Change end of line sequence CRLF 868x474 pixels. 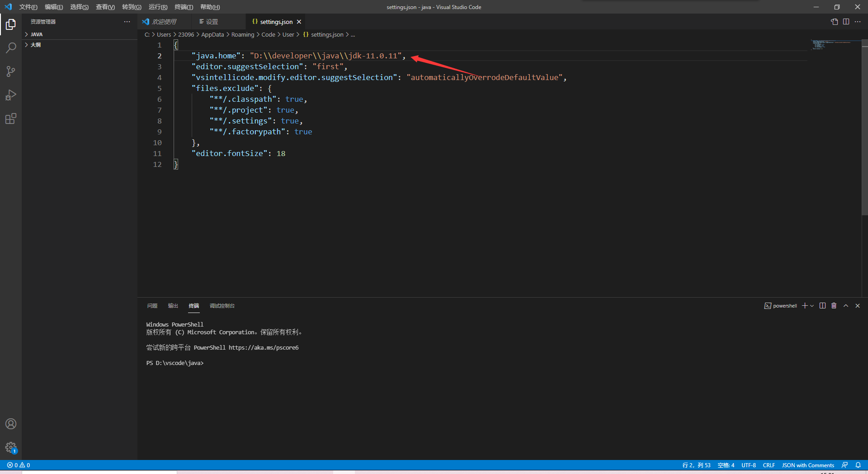pyautogui.click(x=769, y=465)
